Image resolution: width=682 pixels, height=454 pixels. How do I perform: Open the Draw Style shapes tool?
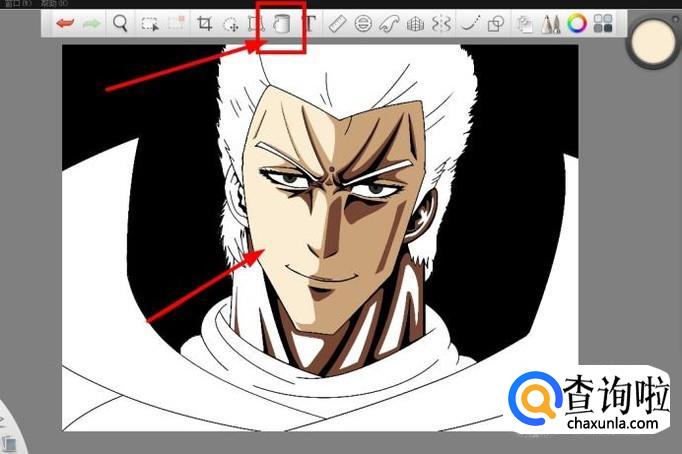(x=496, y=24)
